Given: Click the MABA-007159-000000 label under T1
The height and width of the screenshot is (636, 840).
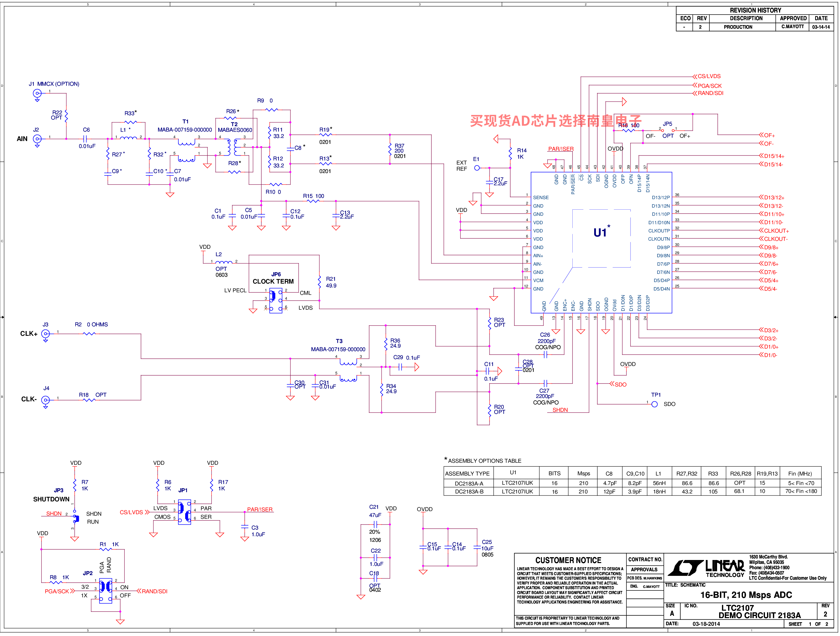Looking at the screenshot, I should click(185, 130).
